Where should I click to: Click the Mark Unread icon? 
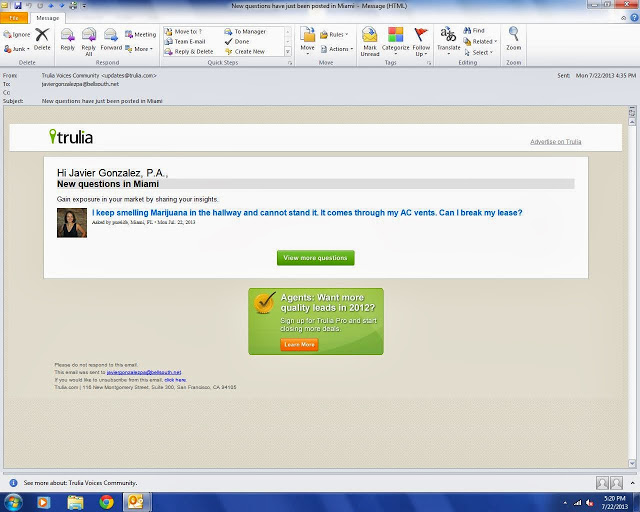click(x=370, y=41)
